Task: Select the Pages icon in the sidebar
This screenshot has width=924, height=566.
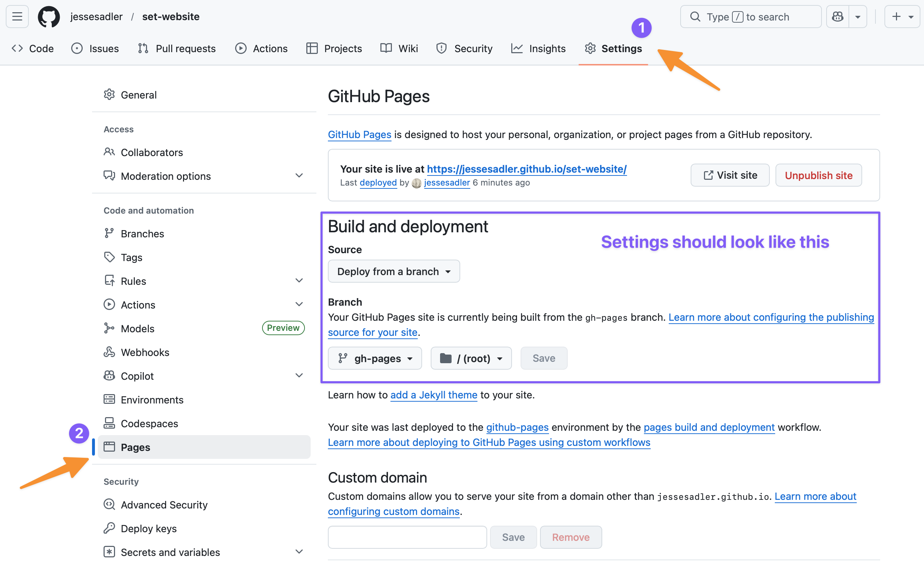Action: point(109,447)
